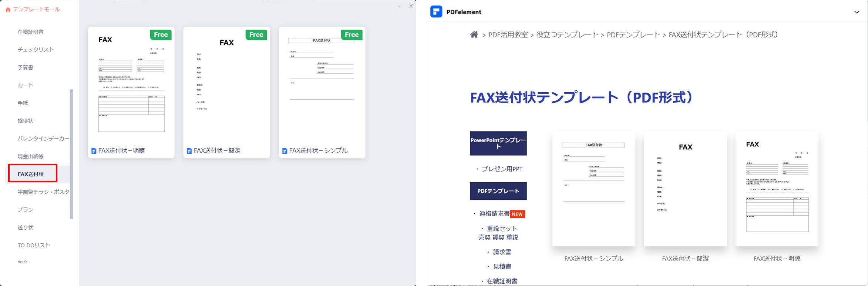Click the breadcrumb home icon

474,34
